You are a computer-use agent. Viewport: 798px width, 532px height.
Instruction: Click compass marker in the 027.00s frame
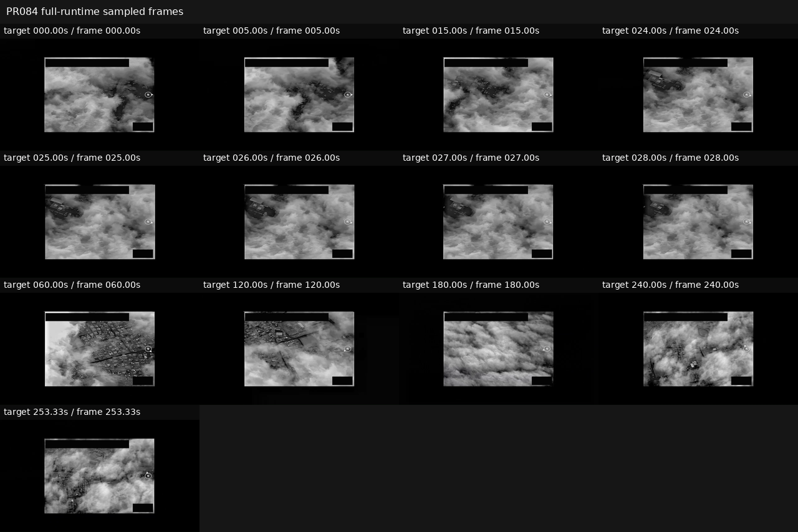pos(547,222)
